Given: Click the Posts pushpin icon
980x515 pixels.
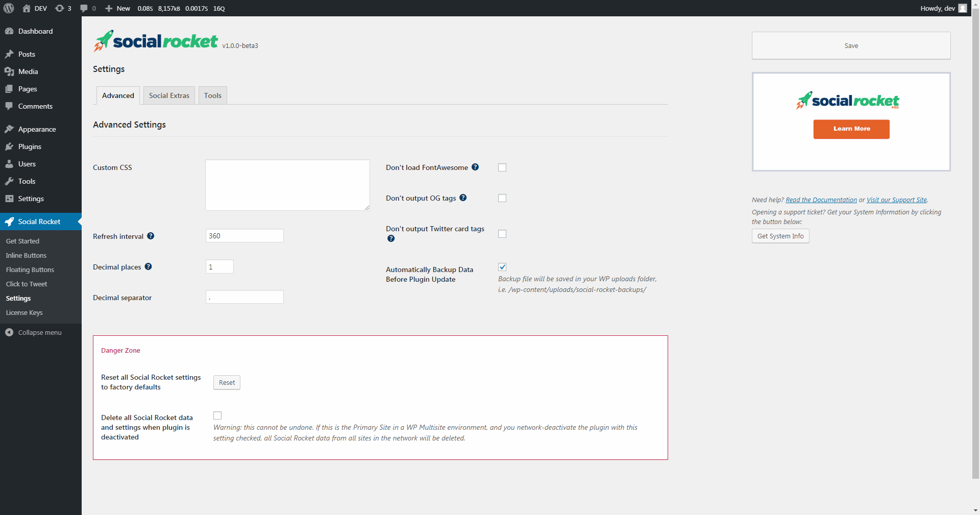Looking at the screenshot, I should click(9, 54).
